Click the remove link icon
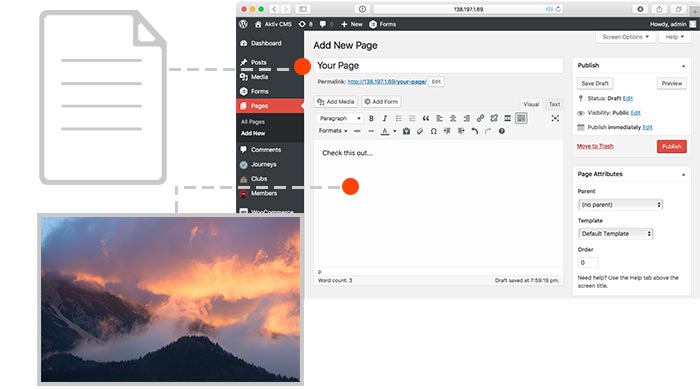The width and height of the screenshot is (700, 389). pos(494,118)
